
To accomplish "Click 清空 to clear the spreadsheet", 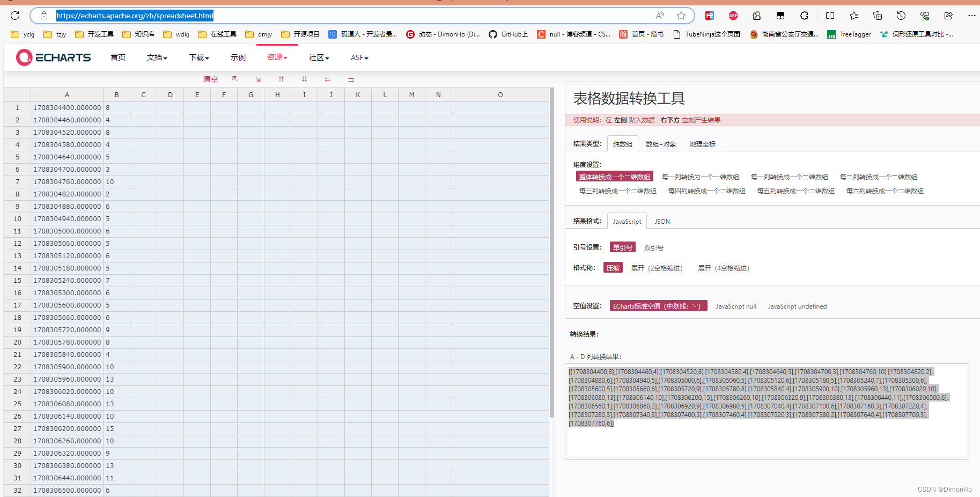I will point(210,79).
